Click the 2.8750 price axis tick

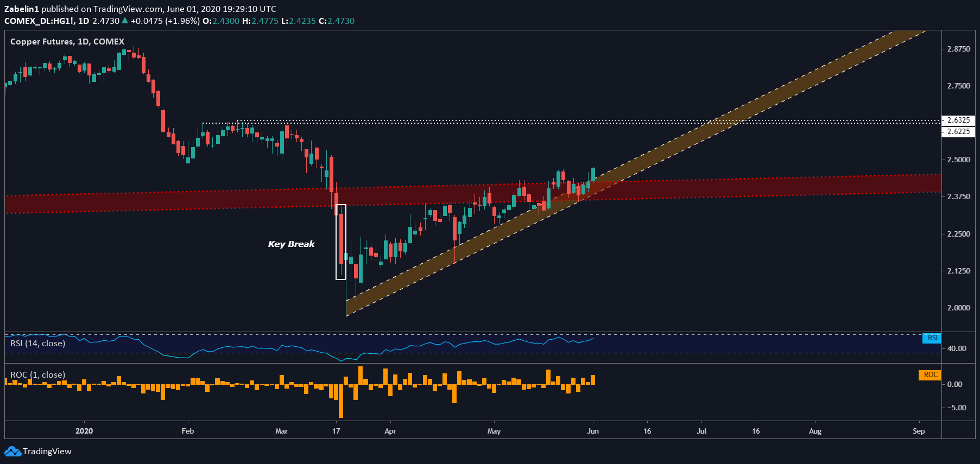(x=958, y=49)
